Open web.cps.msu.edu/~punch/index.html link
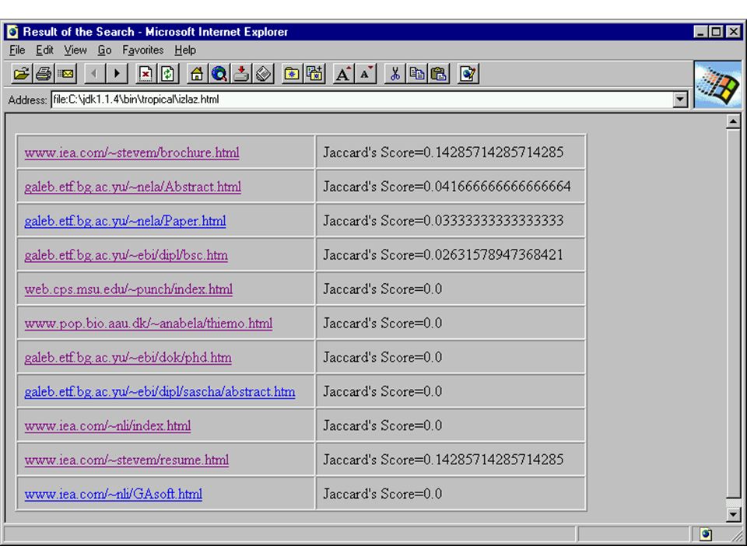This screenshot has width=747, height=560. [x=128, y=289]
